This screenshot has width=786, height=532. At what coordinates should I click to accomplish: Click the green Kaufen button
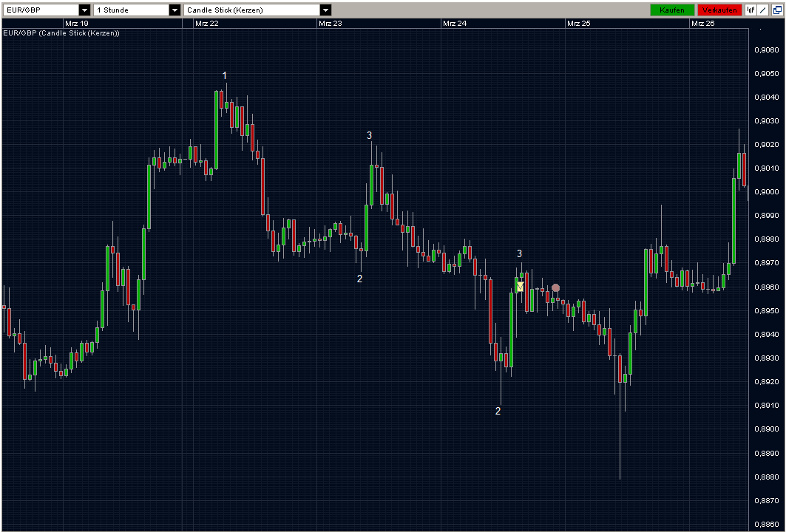click(x=672, y=10)
